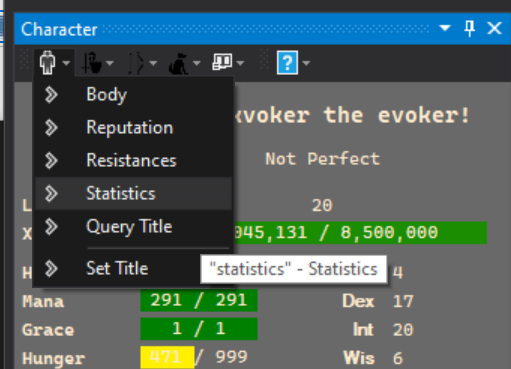The height and width of the screenshot is (369, 511).
Task: Click the chevron icon beside Reputation
Action: (51, 127)
